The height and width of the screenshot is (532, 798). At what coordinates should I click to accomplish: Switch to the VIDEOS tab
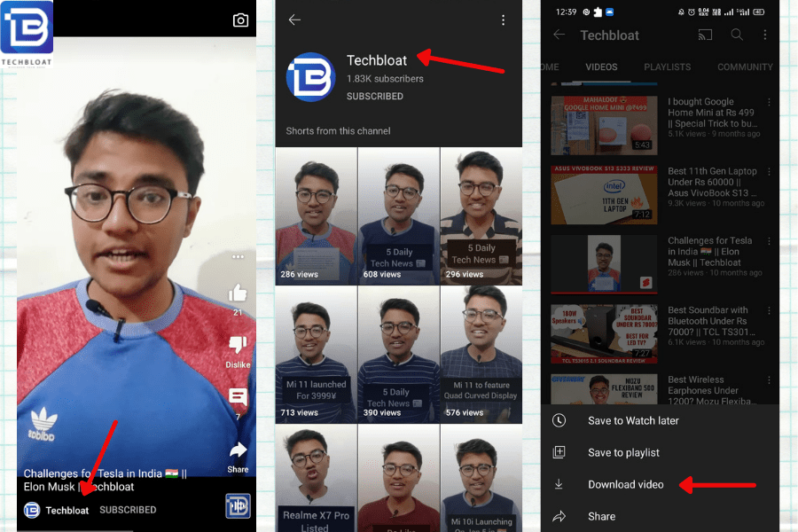(x=601, y=66)
